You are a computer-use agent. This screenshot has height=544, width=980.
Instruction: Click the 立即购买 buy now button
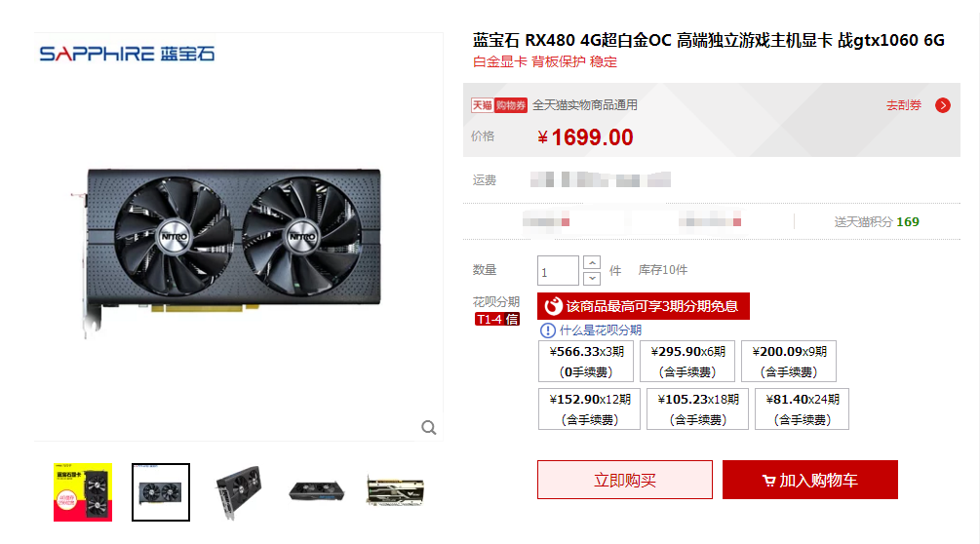625,480
